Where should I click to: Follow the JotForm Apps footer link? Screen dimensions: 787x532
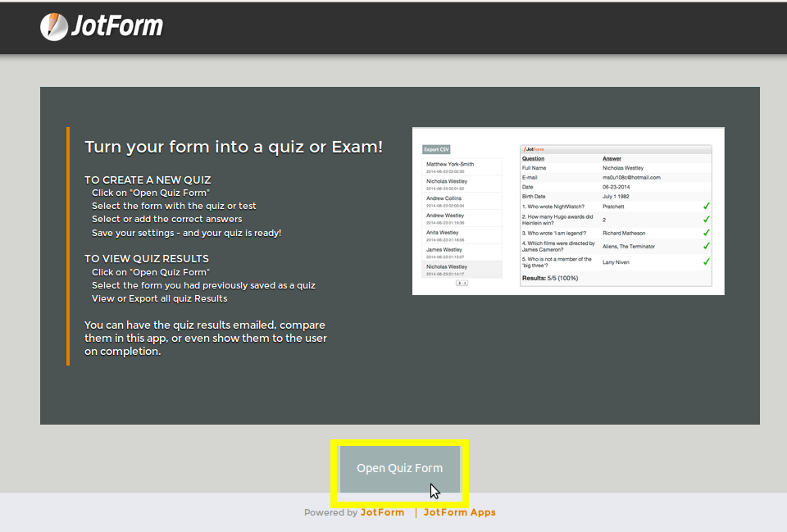[x=459, y=512]
